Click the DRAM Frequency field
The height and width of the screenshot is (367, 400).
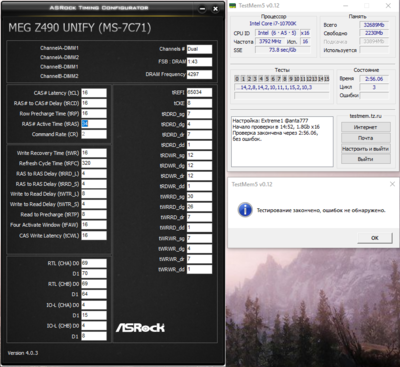[199, 74]
